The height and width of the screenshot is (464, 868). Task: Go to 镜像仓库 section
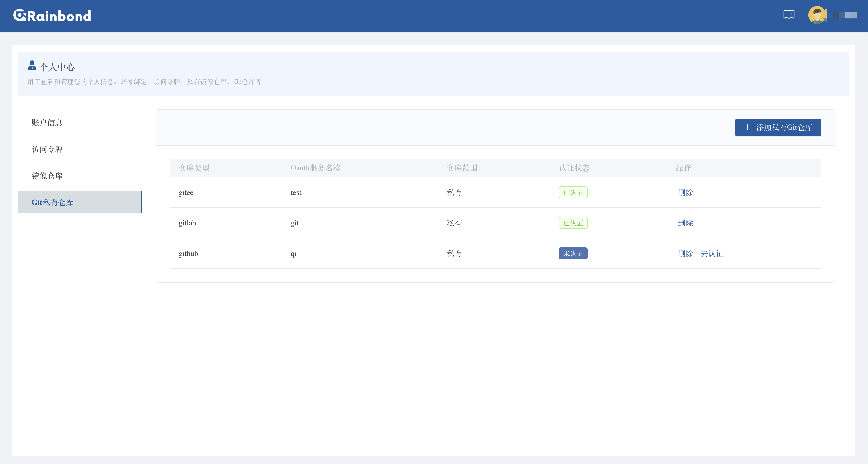click(47, 176)
